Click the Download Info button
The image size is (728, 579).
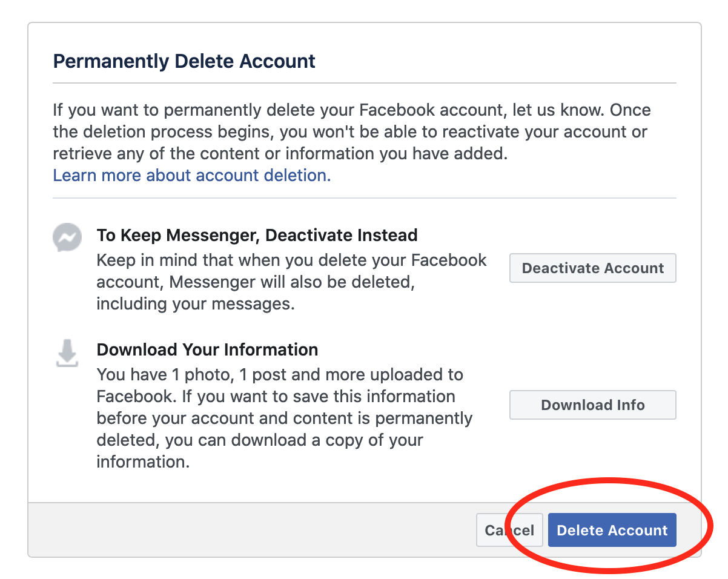click(x=593, y=405)
